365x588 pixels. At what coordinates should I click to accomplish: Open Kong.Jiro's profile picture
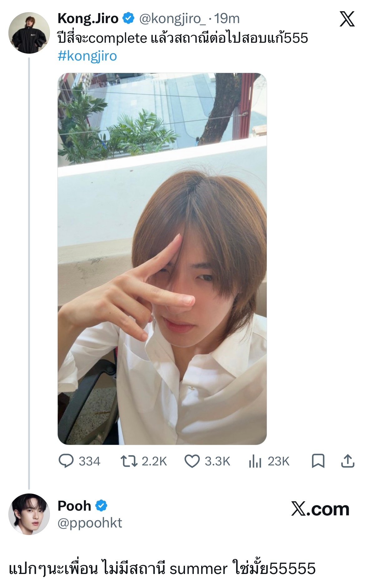pyautogui.click(x=29, y=33)
